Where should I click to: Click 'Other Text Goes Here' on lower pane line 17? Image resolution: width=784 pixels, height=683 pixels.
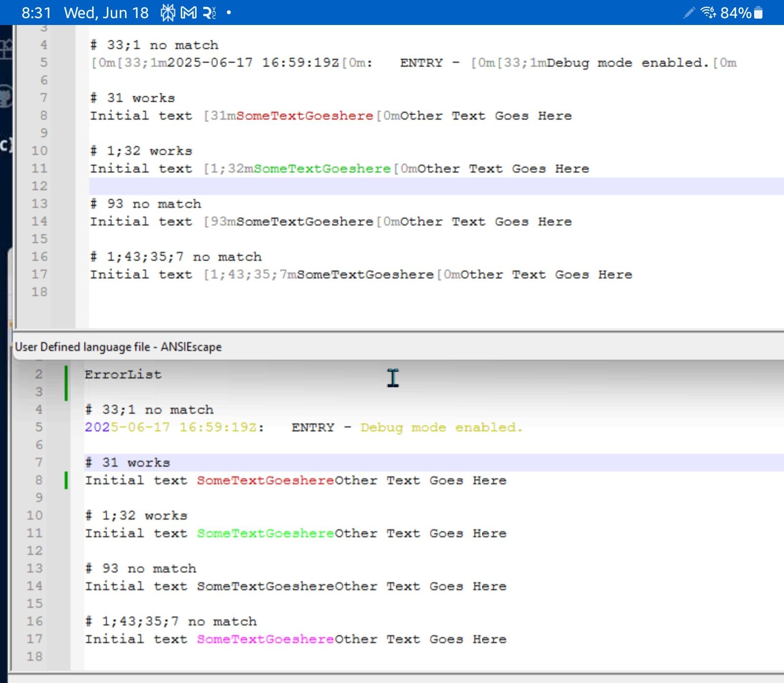(420, 639)
